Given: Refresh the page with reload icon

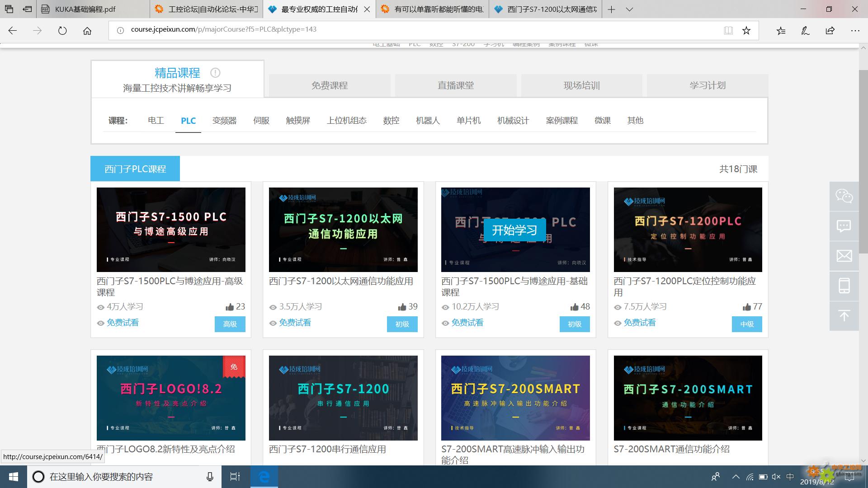Looking at the screenshot, I should tap(62, 31).
